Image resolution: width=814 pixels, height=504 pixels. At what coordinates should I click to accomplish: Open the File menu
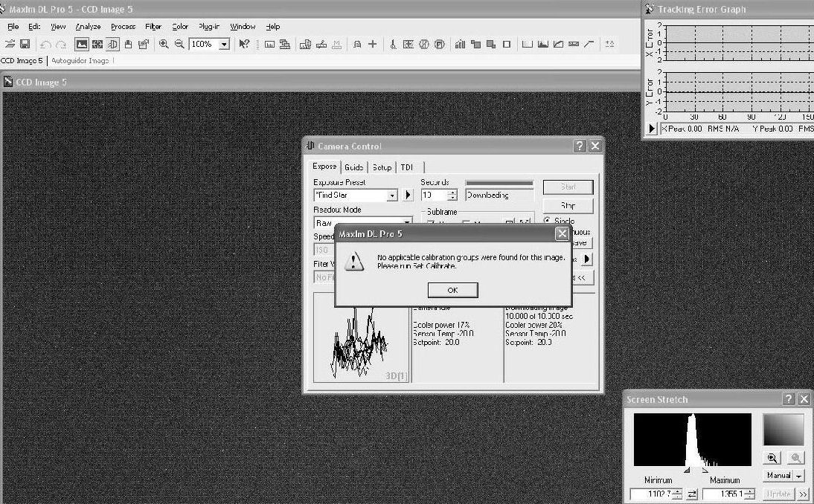pos(13,27)
